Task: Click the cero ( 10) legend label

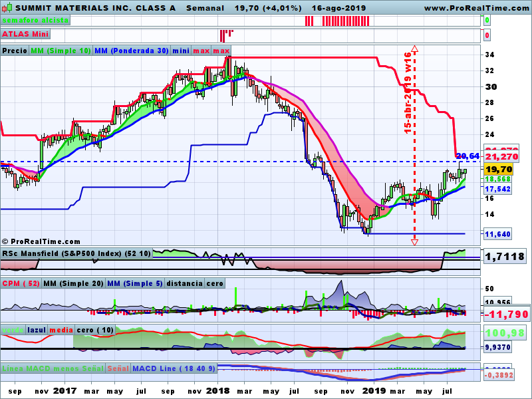Action: point(95,330)
